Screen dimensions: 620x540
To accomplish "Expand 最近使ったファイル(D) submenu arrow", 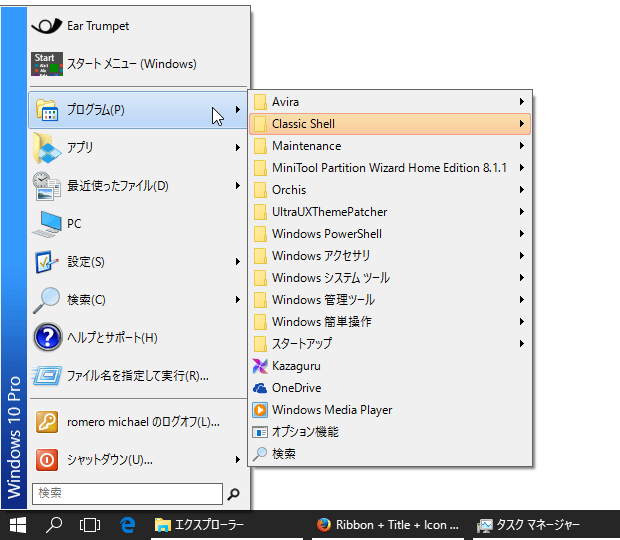I will click(238, 185).
